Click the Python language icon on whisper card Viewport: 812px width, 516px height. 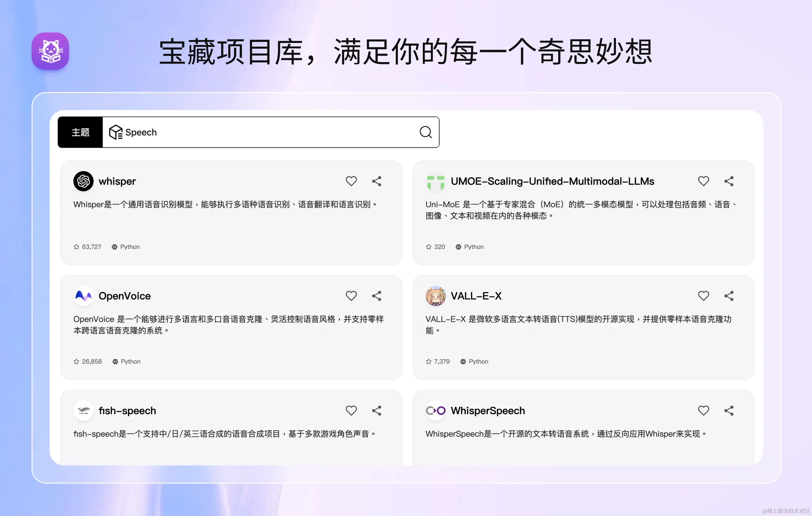[115, 247]
